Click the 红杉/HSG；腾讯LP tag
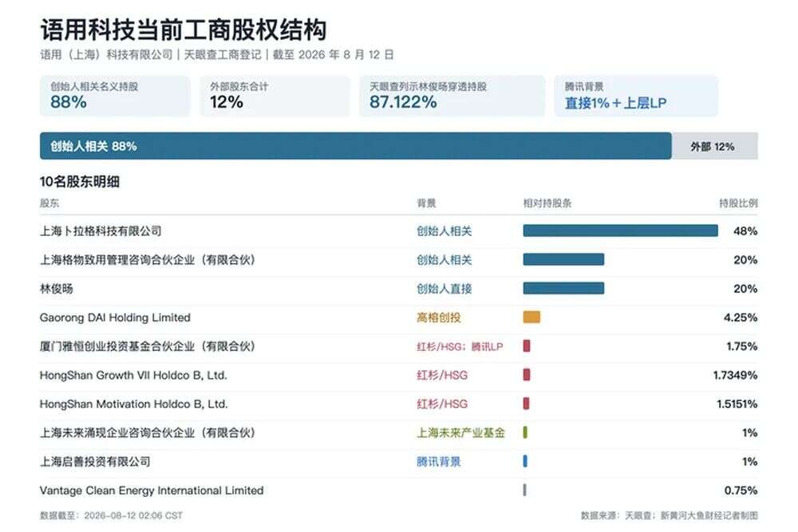This screenshot has height=532, width=798. point(460,346)
